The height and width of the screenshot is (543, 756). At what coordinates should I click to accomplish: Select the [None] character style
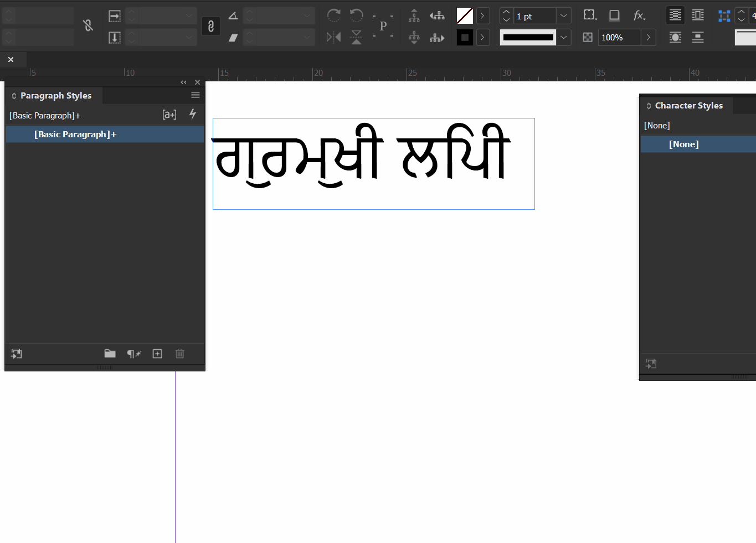pos(684,144)
